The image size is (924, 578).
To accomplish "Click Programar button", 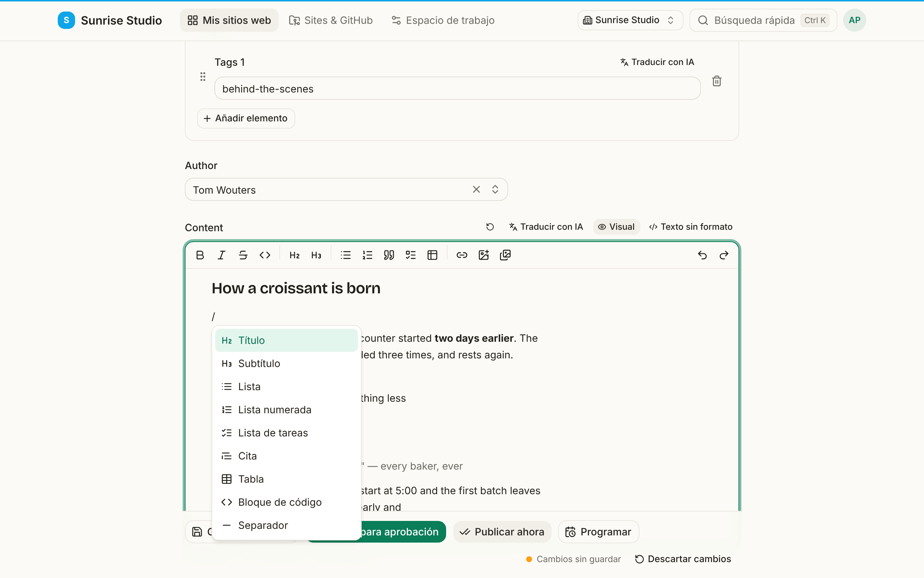I will [x=598, y=532].
